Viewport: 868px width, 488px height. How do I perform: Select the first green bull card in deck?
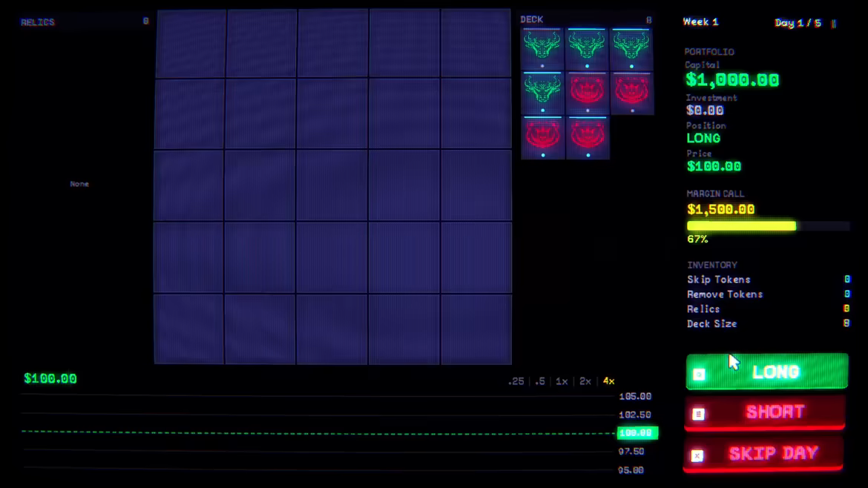coord(542,49)
